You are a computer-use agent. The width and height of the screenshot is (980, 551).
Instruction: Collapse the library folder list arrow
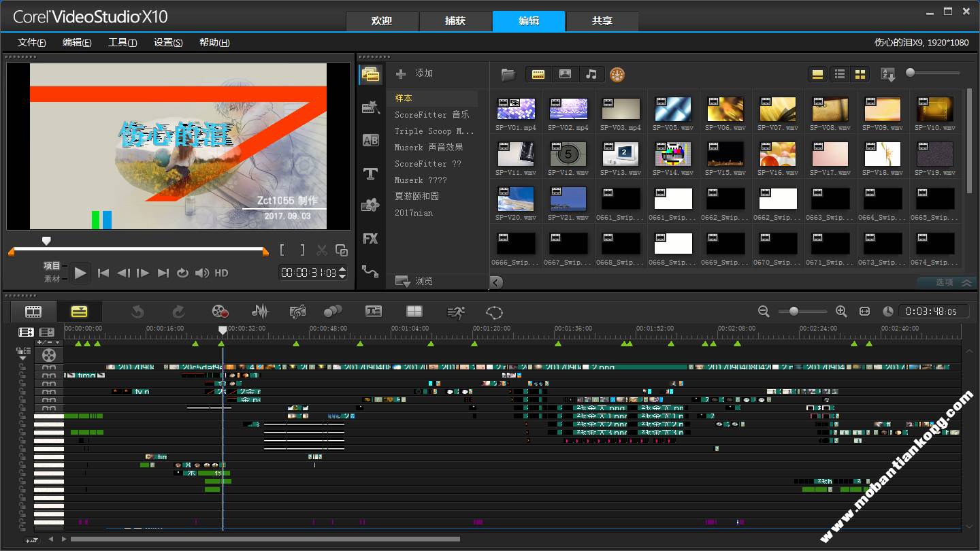pos(496,282)
